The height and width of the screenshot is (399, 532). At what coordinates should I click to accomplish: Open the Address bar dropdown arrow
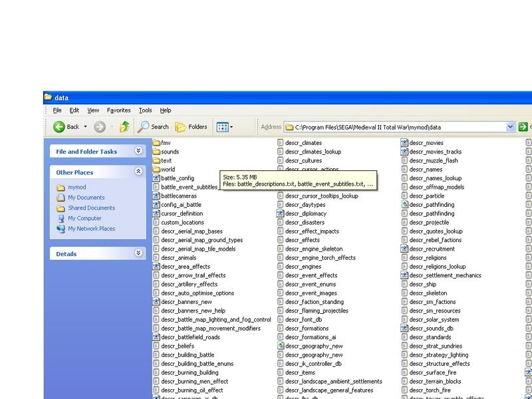click(510, 127)
